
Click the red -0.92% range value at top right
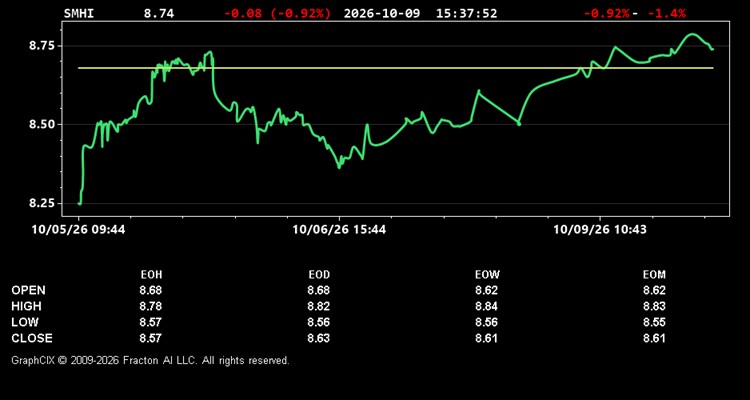(607, 13)
